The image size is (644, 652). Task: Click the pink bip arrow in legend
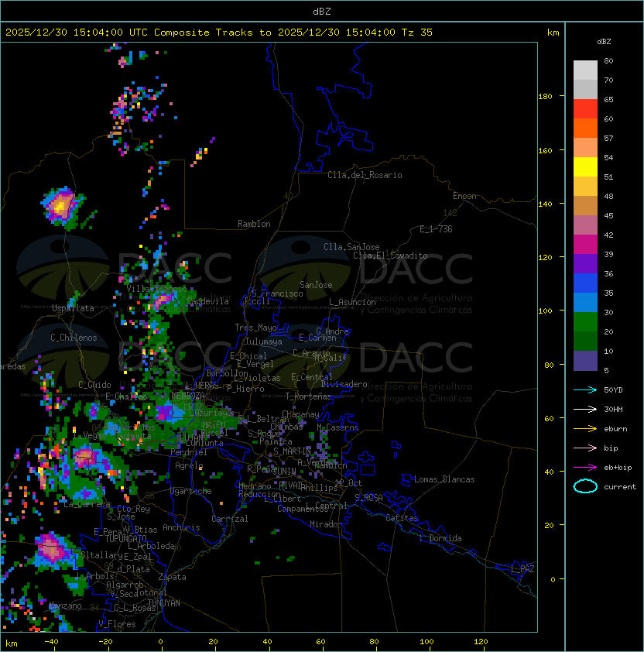point(585,448)
